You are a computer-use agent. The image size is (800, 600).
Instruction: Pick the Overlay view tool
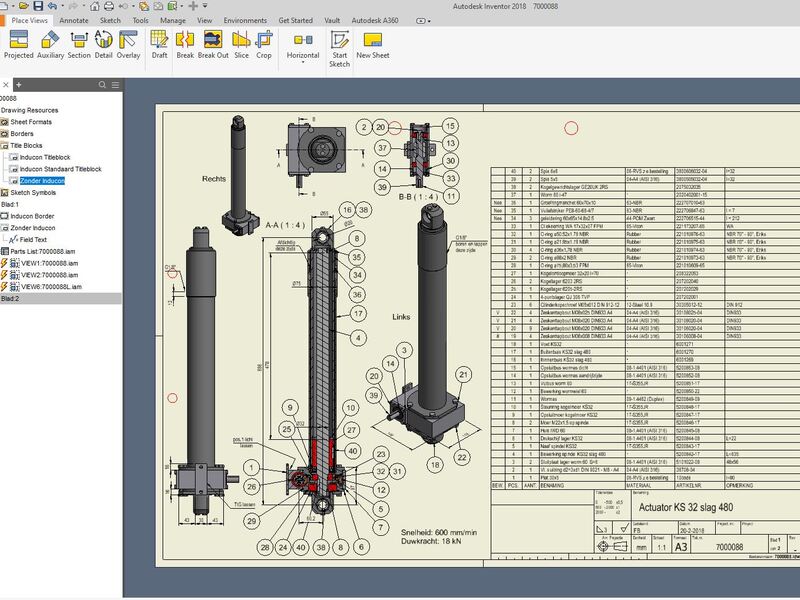coord(128,45)
